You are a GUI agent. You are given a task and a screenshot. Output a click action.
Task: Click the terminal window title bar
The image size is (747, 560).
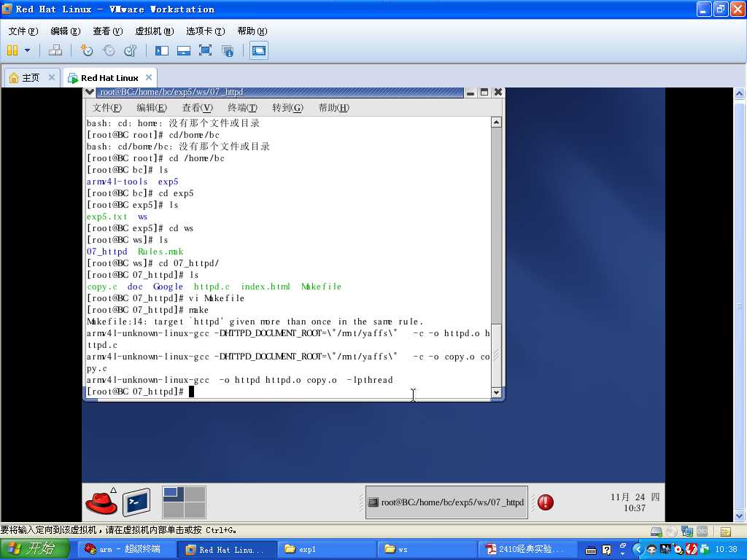click(x=279, y=92)
